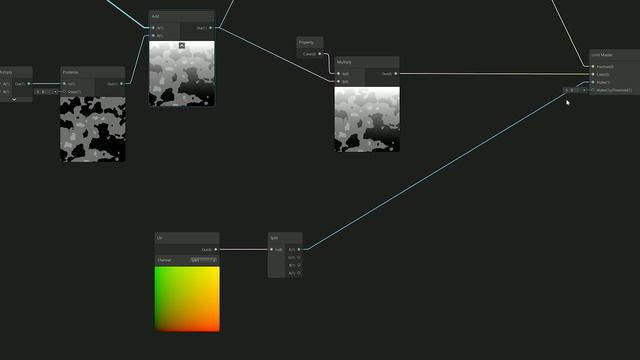Screen dimensions: 640x360
Task: Click the Split node In port
Action: pos(272,249)
